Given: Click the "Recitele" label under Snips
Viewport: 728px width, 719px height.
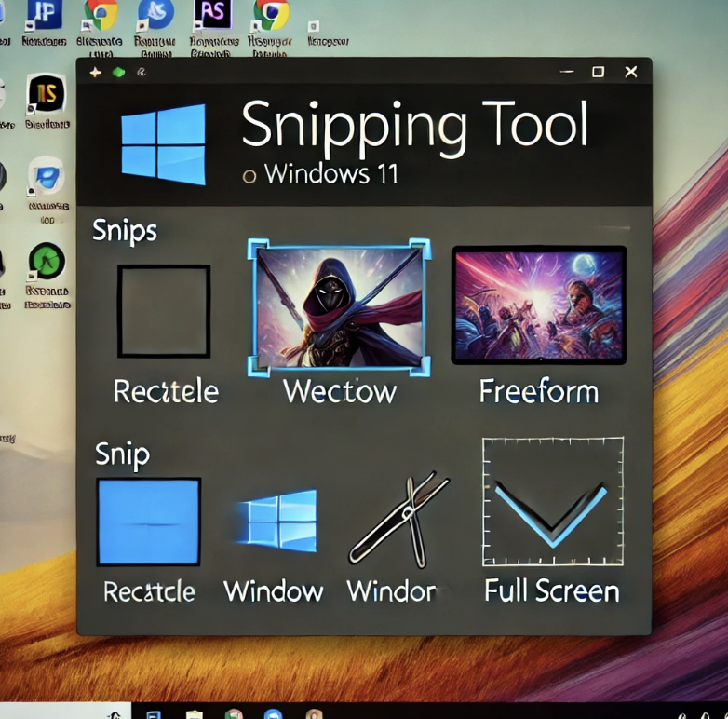Looking at the screenshot, I should [x=166, y=391].
